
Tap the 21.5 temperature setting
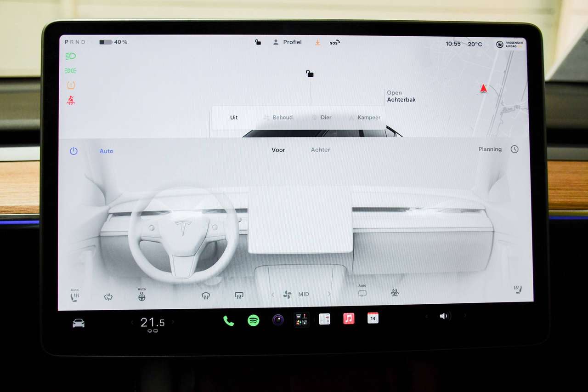point(153,322)
